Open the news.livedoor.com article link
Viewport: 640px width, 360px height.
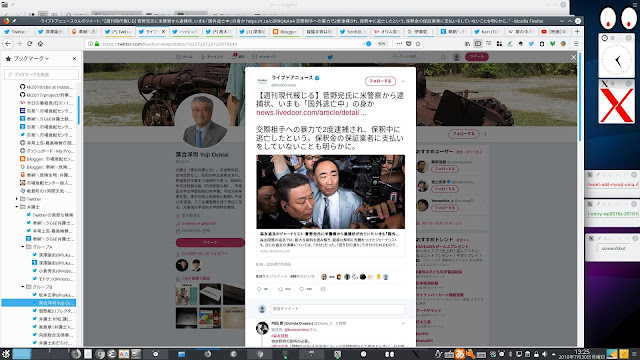pyautogui.click(x=311, y=113)
